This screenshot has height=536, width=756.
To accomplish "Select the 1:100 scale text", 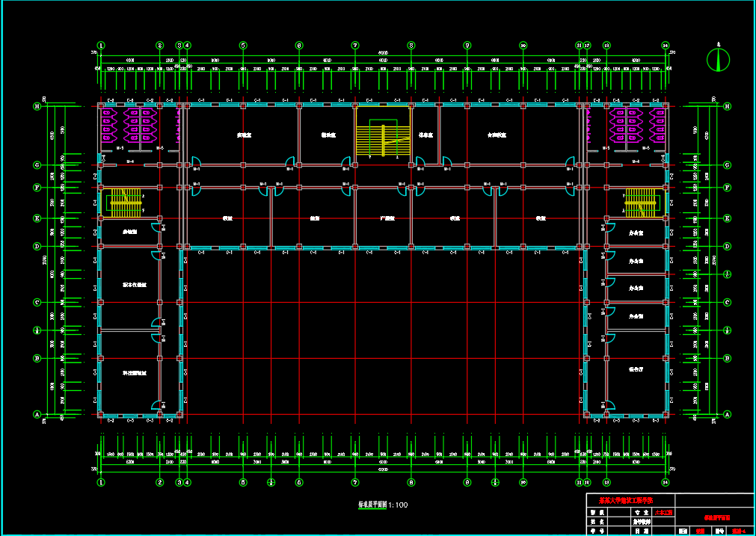I will point(398,505).
